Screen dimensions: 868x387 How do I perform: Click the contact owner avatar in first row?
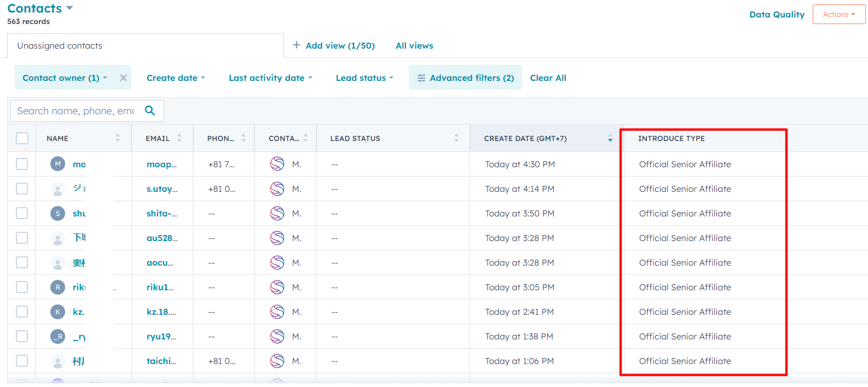tap(277, 164)
